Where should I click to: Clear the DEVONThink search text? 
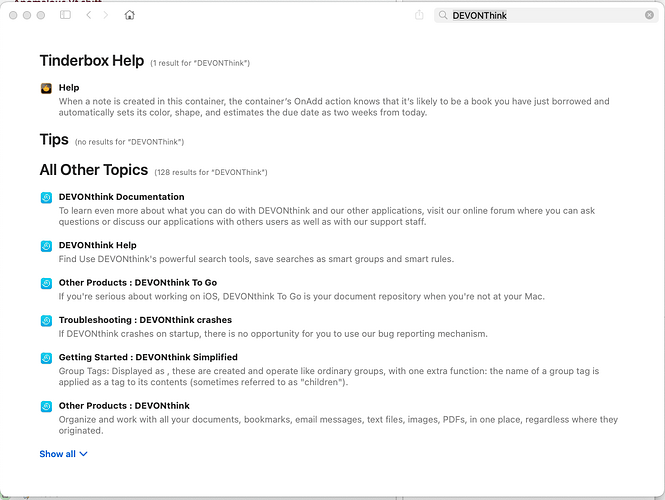point(649,15)
